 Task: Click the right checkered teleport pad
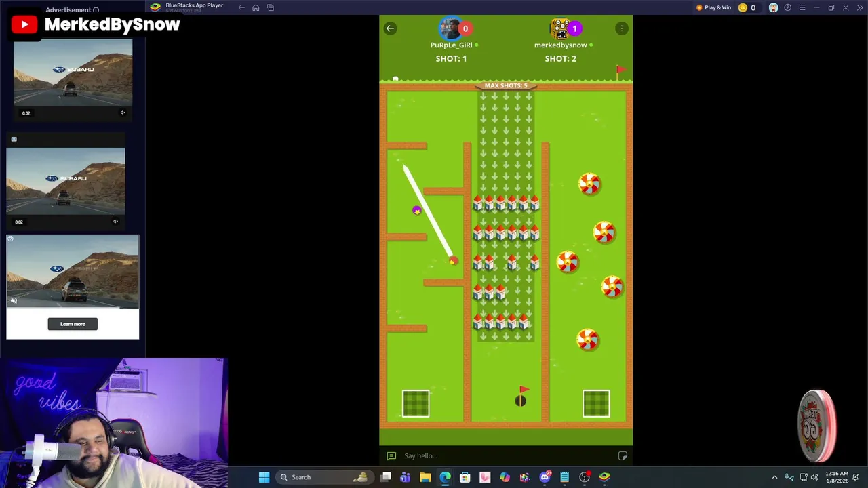596,404
